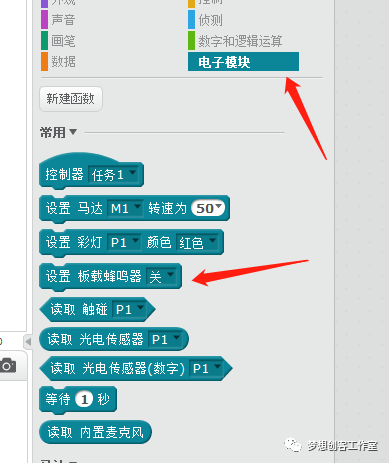Image resolution: width=389 pixels, height=463 pixels.
Task: Click the 新建函数 button
Action: click(71, 99)
